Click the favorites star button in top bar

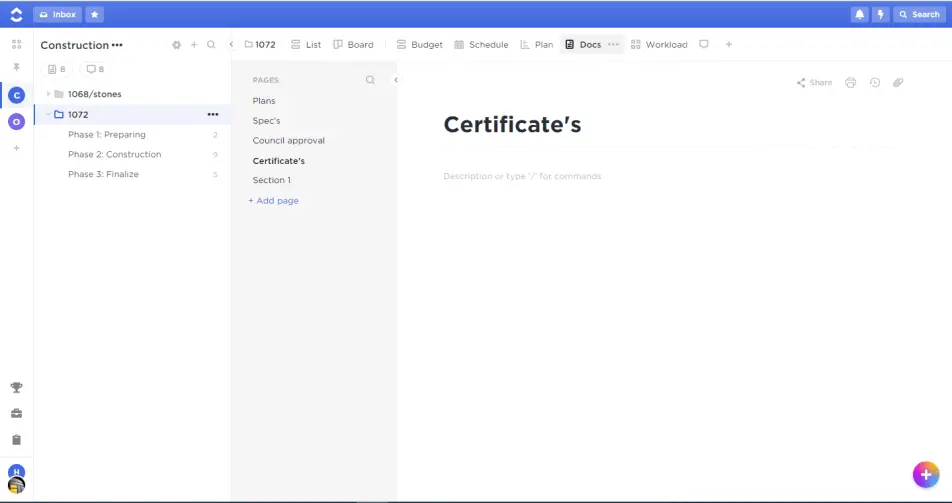tap(94, 14)
